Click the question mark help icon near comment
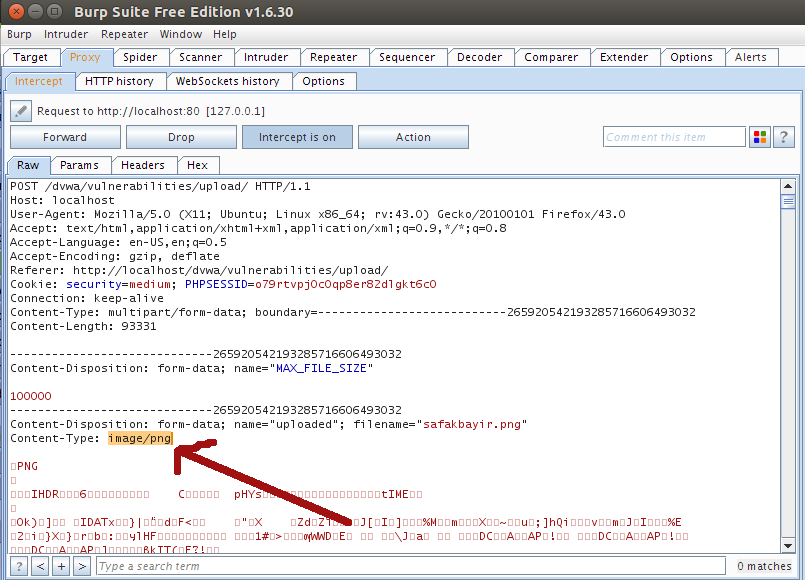The height and width of the screenshot is (580, 805). (x=783, y=137)
